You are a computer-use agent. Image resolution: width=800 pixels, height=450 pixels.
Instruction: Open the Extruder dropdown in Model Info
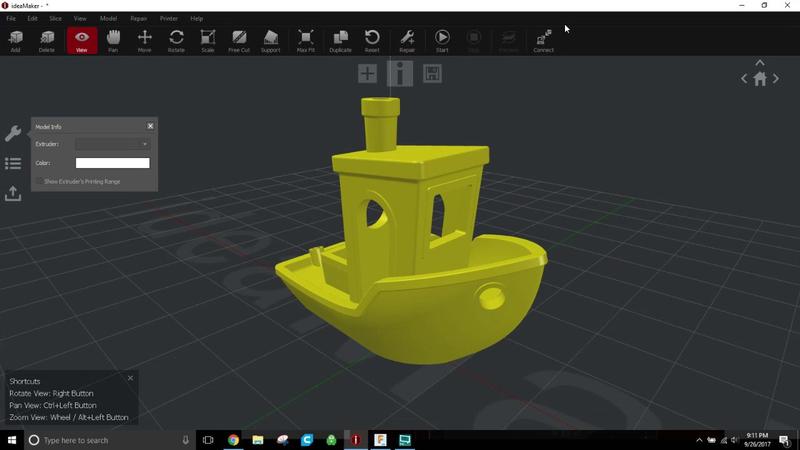pyautogui.click(x=112, y=144)
